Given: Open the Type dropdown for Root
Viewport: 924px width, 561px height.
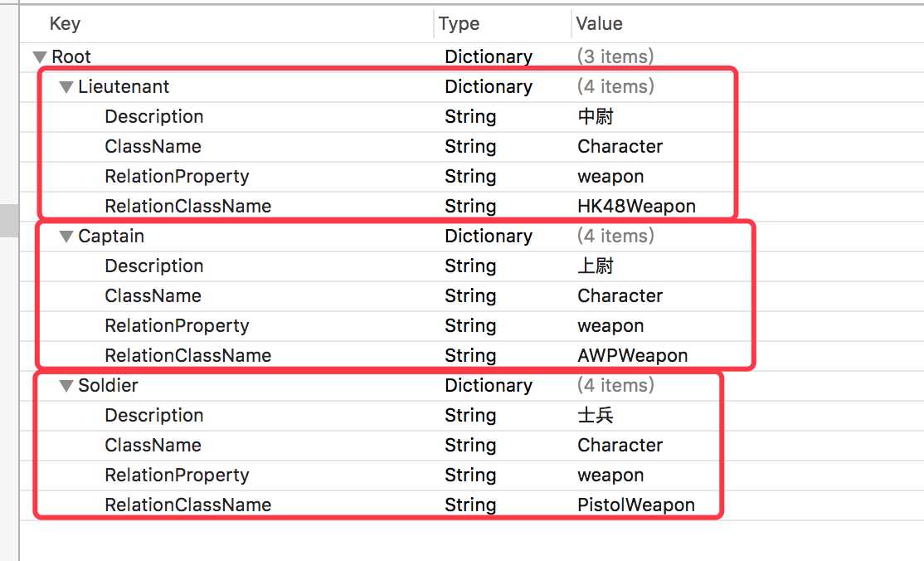Looking at the screenshot, I should [x=489, y=56].
